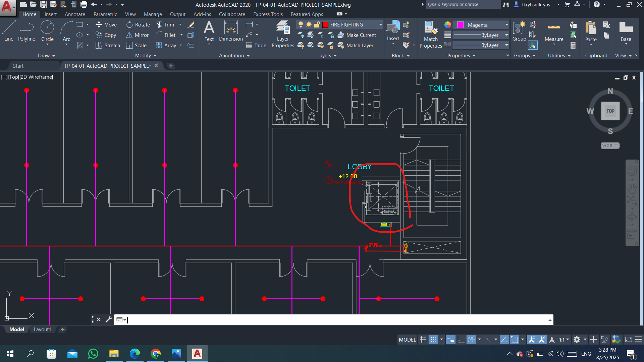Viewport: 644px width, 362px height.
Task: Toggle dynamic input in status bar
Action: (451, 340)
